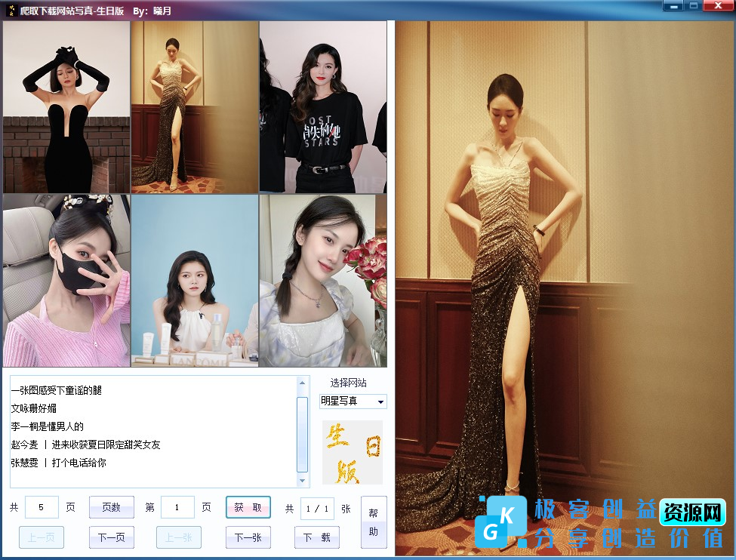This screenshot has height=560, width=736.
Task: Open the 帮助 help panel
Action: tap(374, 522)
